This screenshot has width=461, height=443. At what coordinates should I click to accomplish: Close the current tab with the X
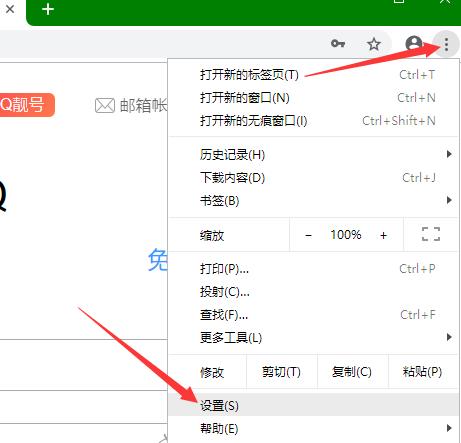click(x=10, y=9)
